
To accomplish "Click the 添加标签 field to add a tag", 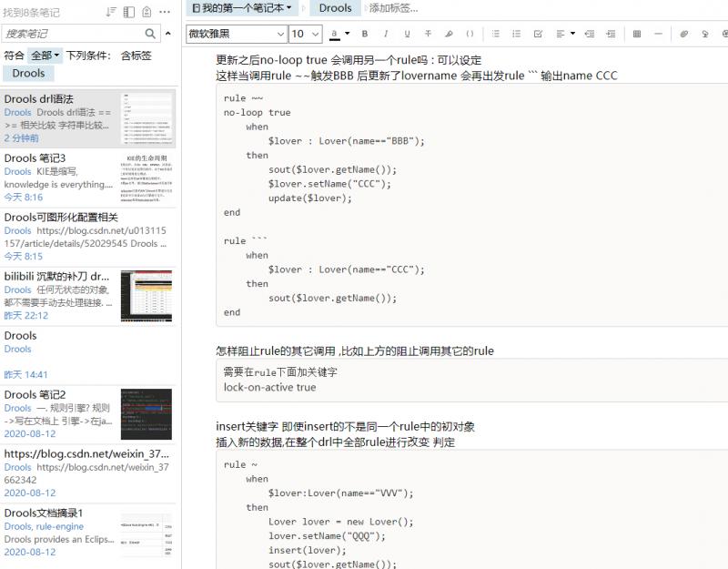I will pos(394,8).
